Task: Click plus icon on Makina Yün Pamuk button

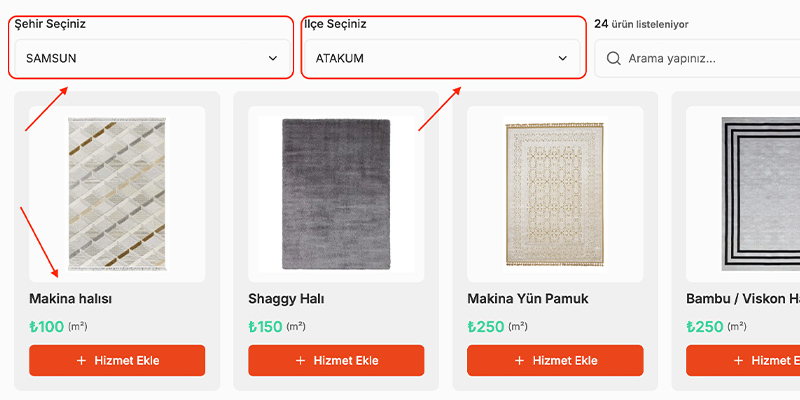Action: point(519,361)
